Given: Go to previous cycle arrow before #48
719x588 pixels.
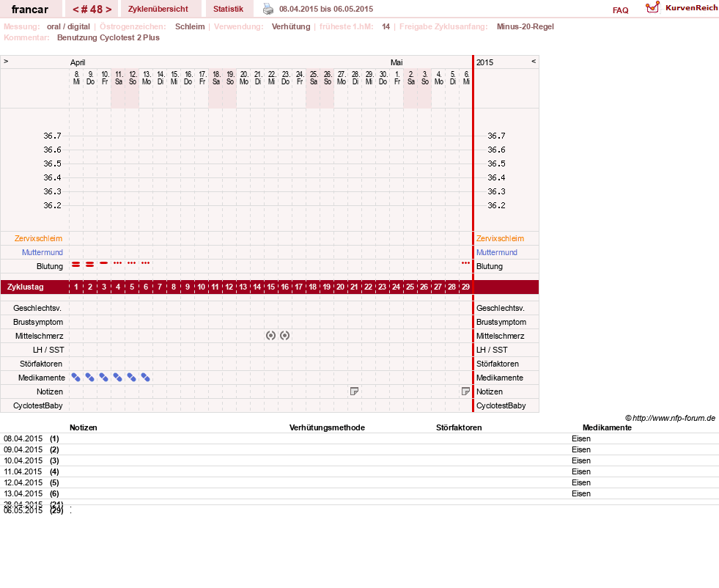Looking at the screenshot, I should [x=75, y=10].
